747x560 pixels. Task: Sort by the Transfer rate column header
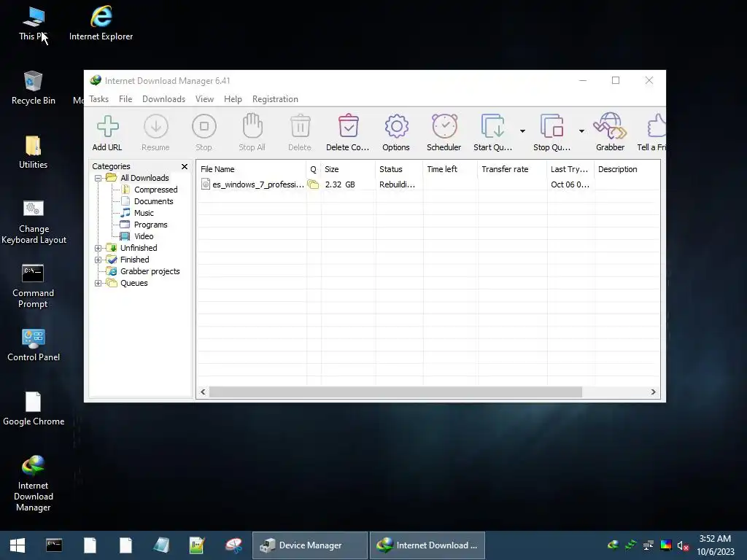[x=512, y=169]
